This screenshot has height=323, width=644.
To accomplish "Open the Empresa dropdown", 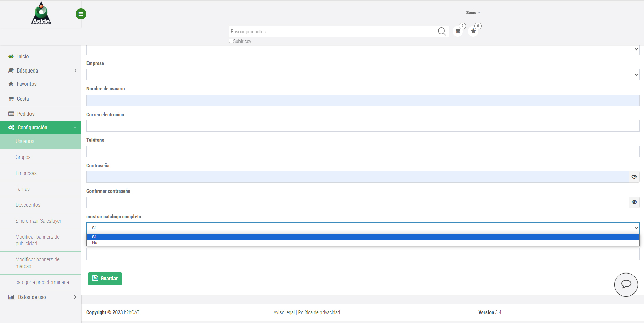I will (x=362, y=75).
